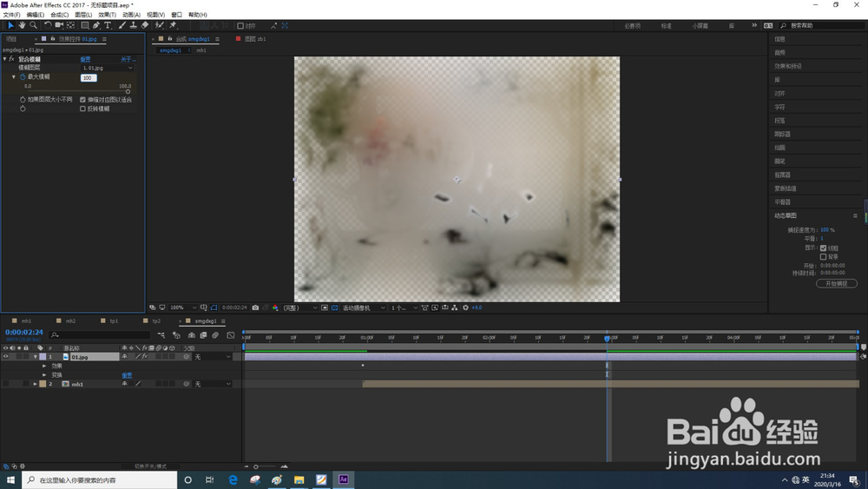The height and width of the screenshot is (489, 868).
Task: Switch to the mh2 timeline tab
Action: click(70, 321)
